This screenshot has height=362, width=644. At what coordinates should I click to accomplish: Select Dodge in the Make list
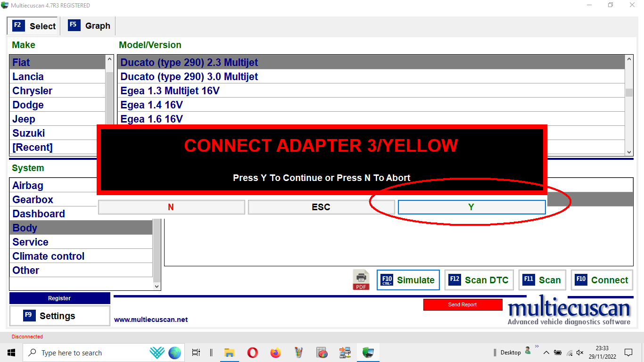[x=58, y=105]
